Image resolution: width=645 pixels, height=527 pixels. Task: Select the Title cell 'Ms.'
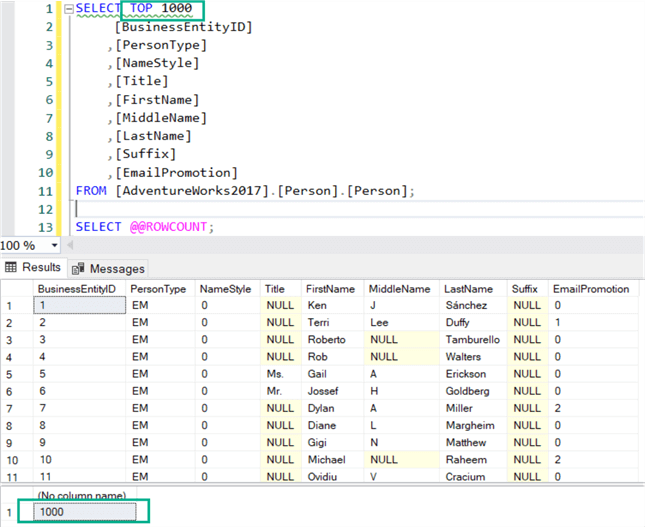[x=281, y=374]
